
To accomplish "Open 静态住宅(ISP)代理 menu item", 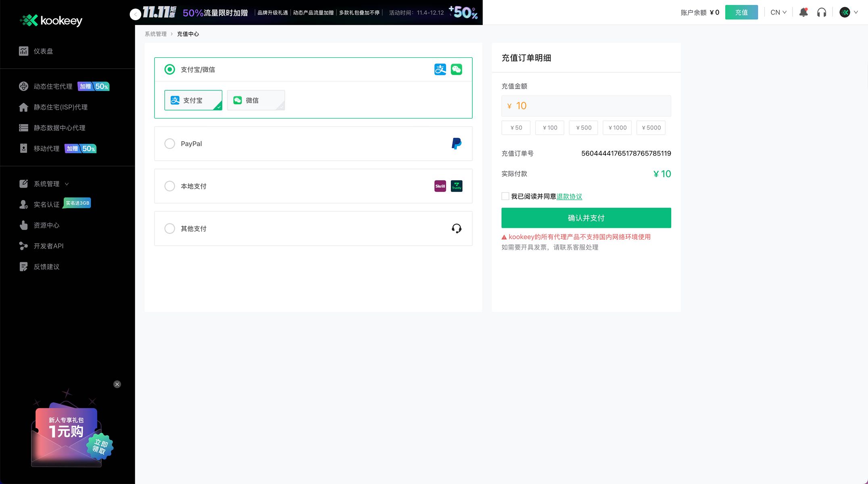I will (61, 107).
